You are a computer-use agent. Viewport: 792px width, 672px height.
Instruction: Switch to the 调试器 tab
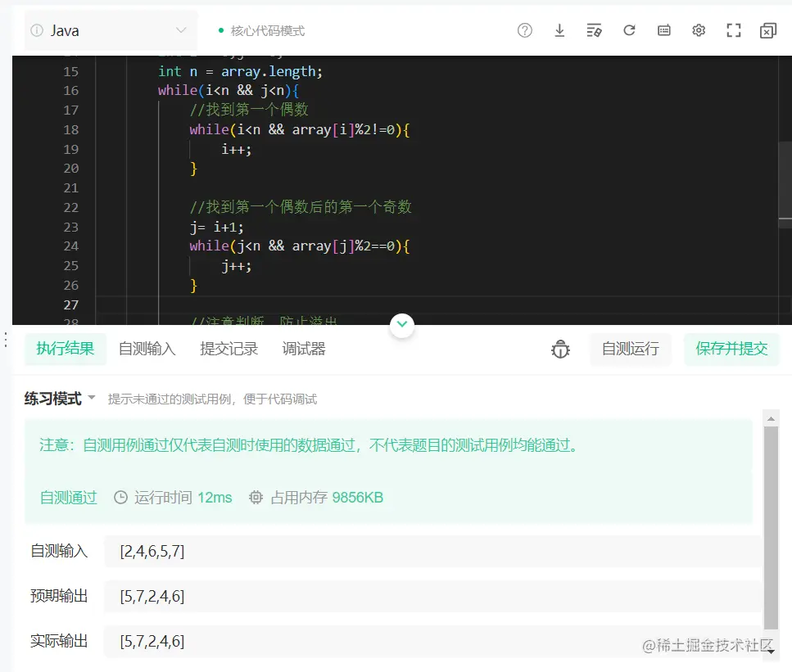pos(304,349)
